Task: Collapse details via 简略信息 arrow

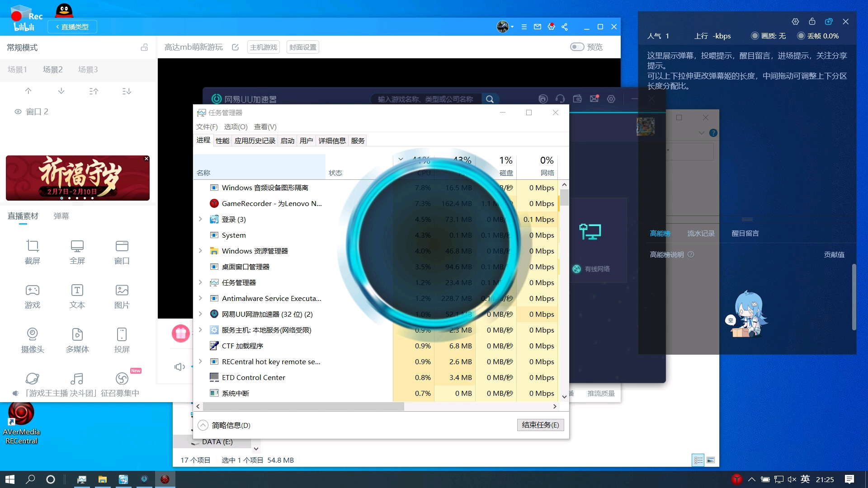Action: [203, 425]
